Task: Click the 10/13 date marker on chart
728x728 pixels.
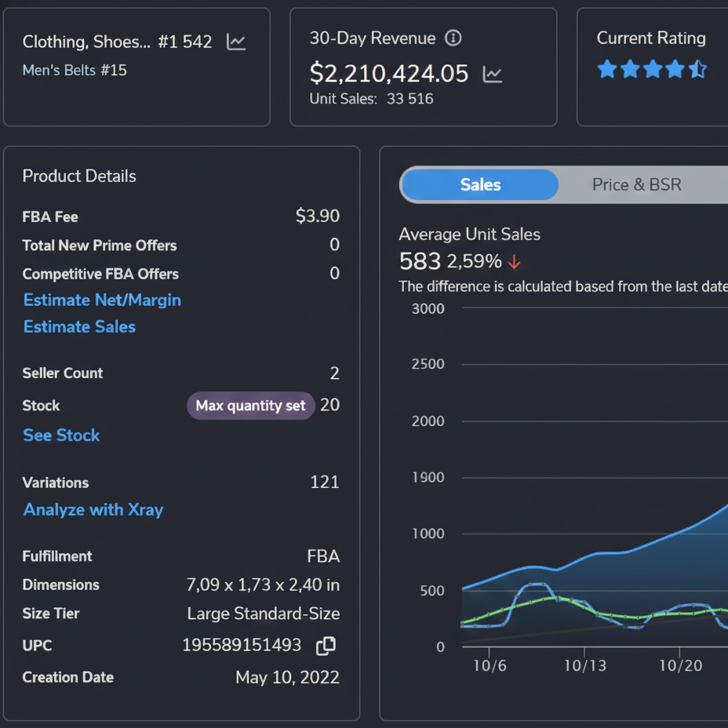Action: 585,665
